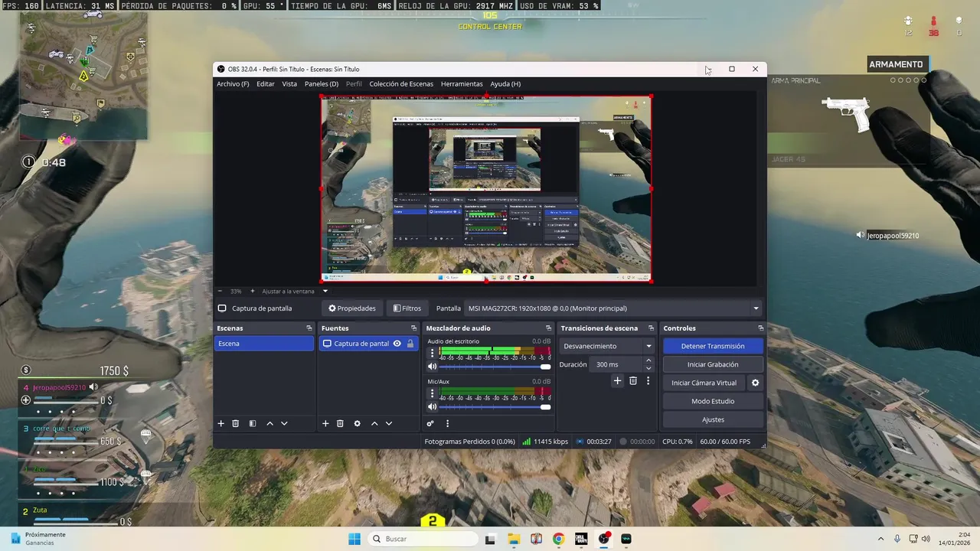Viewport: 980px width, 551px height.
Task: Remove selected source with trash icon
Action: (x=340, y=423)
